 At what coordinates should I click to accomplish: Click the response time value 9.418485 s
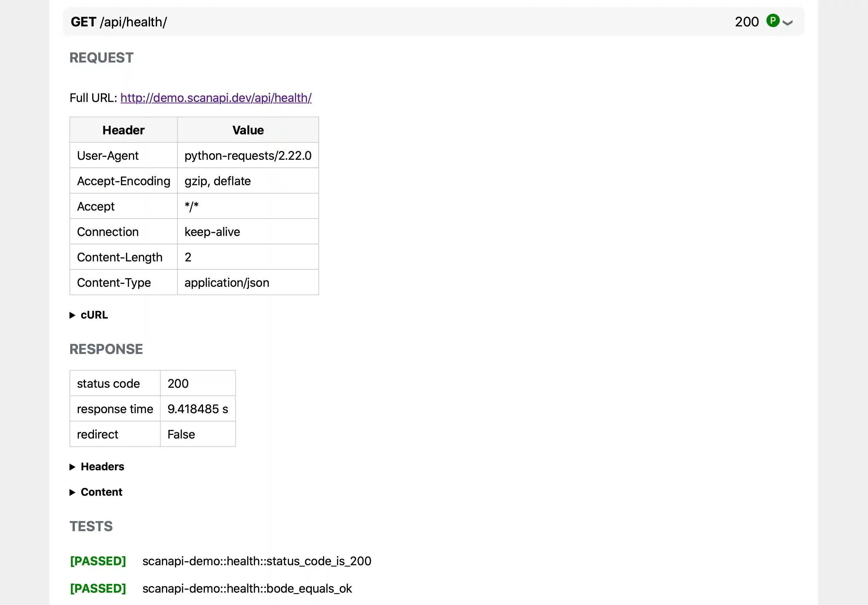click(x=198, y=409)
